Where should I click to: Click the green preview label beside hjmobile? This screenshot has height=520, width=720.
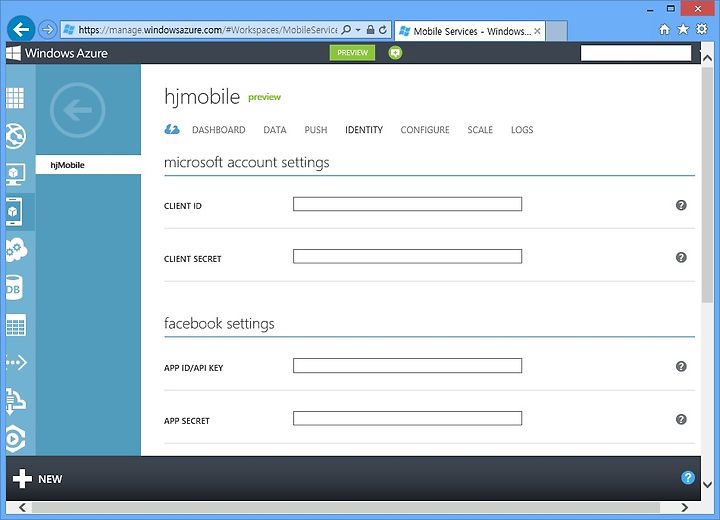264,97
